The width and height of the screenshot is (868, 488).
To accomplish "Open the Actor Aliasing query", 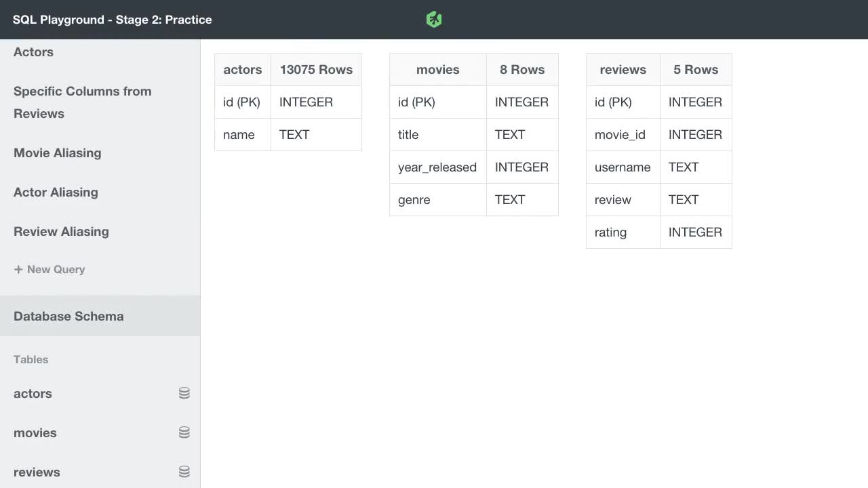I will click(56, 192).
